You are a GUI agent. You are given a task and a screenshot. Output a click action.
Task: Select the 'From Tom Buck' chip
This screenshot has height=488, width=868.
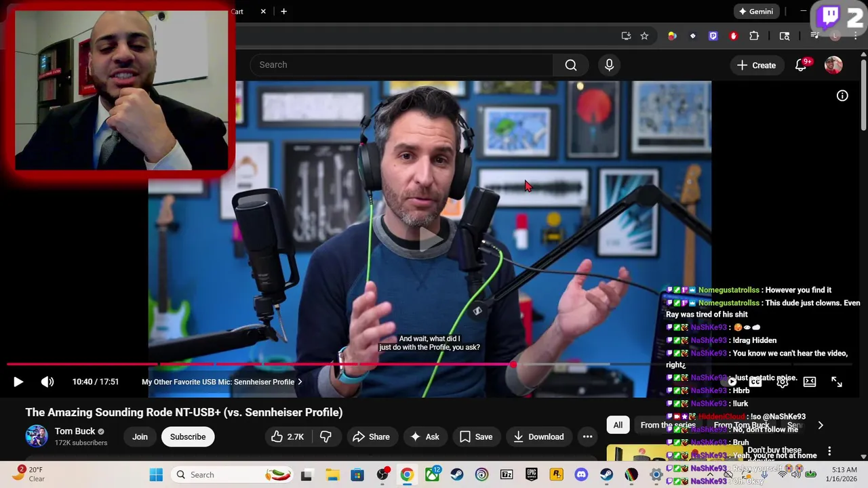[741, 425]
